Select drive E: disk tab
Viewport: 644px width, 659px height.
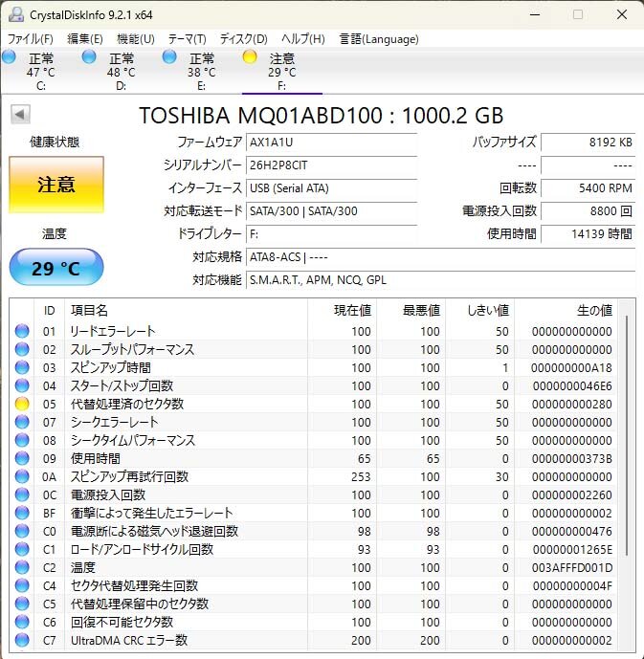[201, 71]
